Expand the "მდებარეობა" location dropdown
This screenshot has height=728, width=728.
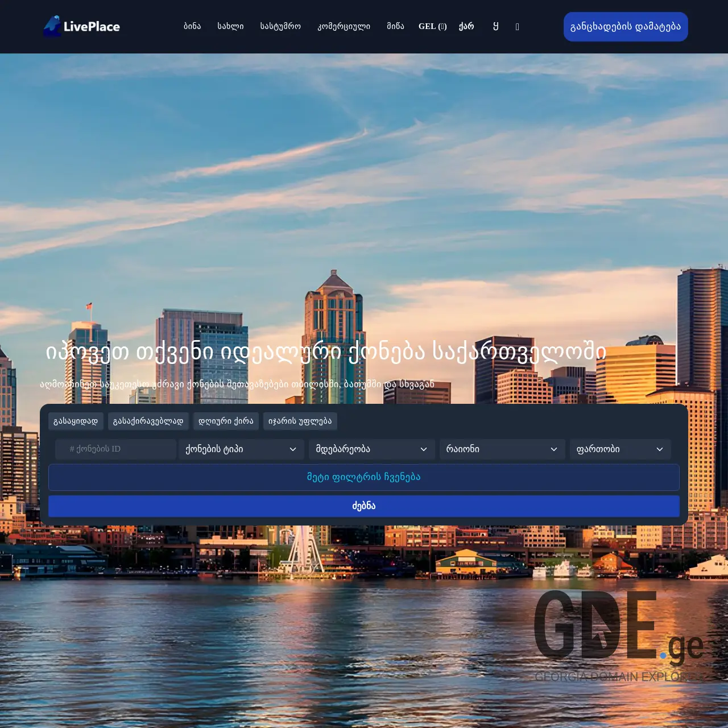[x=371, y=449]
